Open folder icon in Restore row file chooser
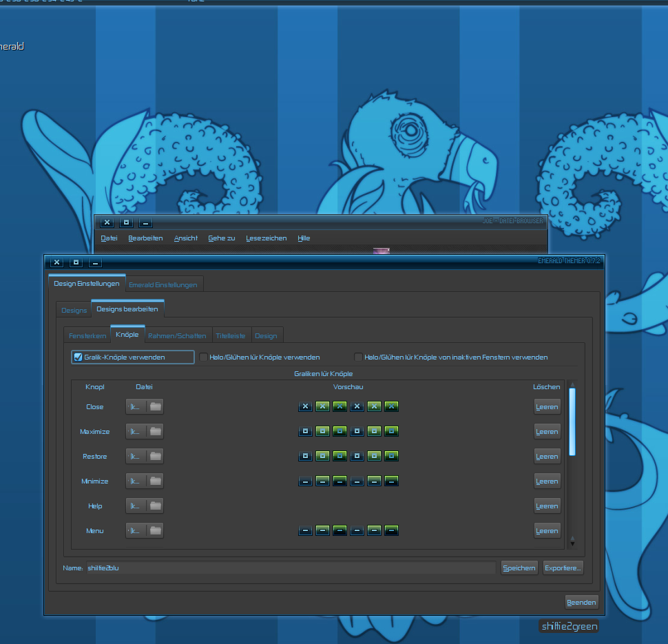Screen dimensions: 668x644 pyautogui.click(x=156, y=456)
